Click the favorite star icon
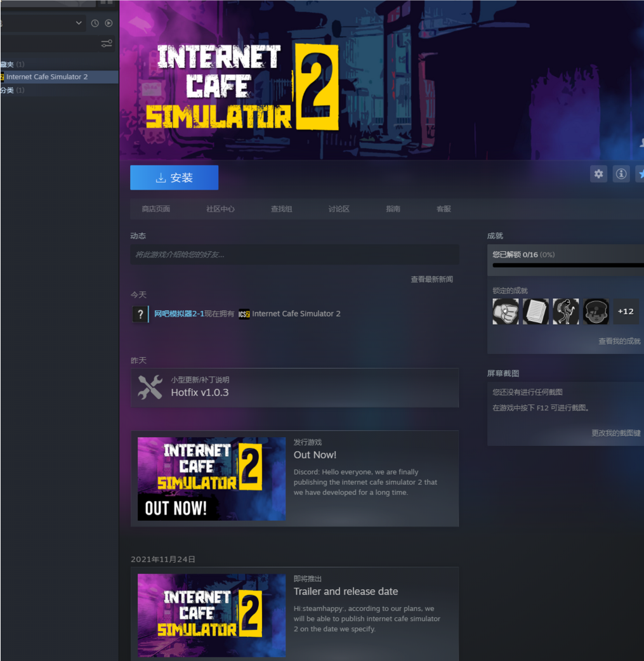This screenshot has width=644, height=661. click(640, 174)
